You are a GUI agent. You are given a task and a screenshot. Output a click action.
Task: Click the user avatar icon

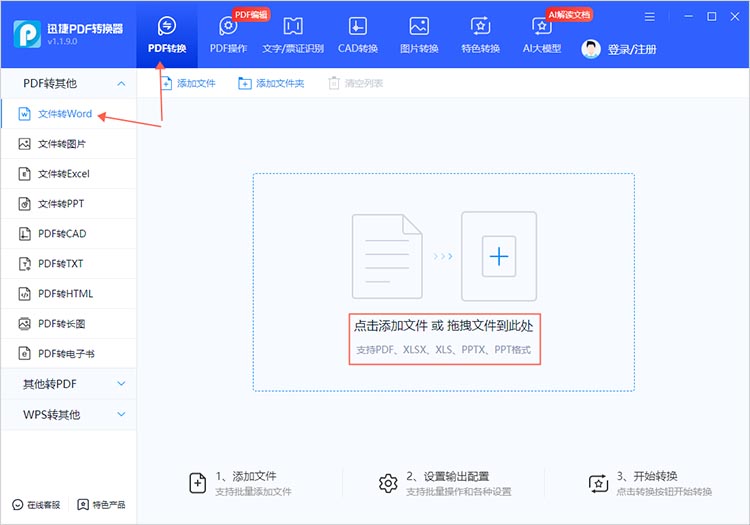pos(591,49)
